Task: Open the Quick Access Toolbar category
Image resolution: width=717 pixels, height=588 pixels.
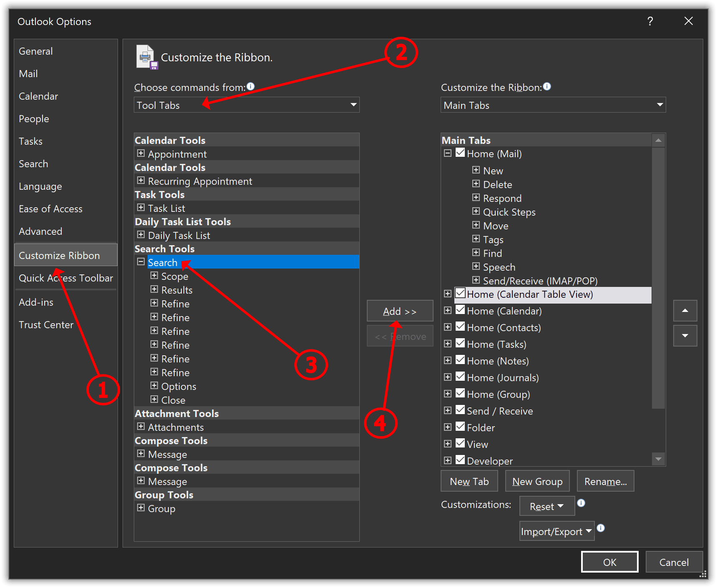Action: click(x=65, y=278)
